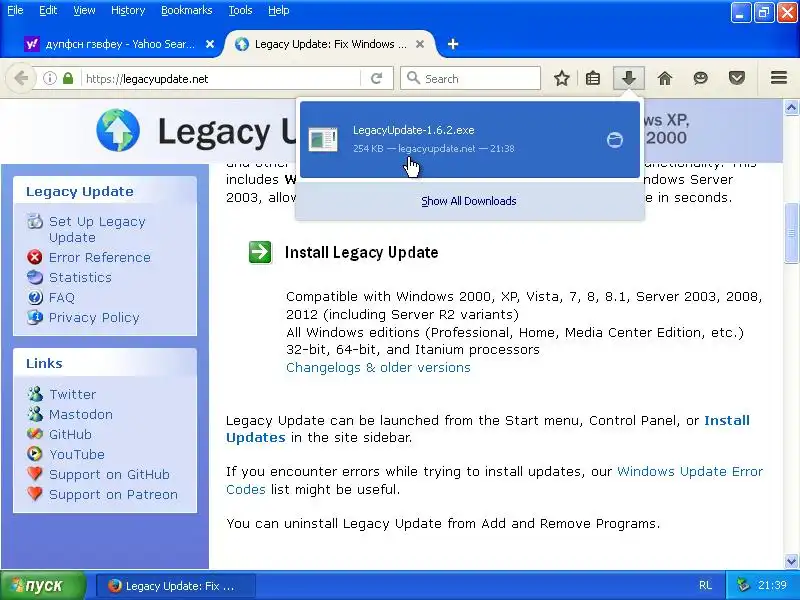Image resolution: width=800 pixels, height=600 pixels.
Task: Open Changelogs & older versions link
Action: coord(378,367)
